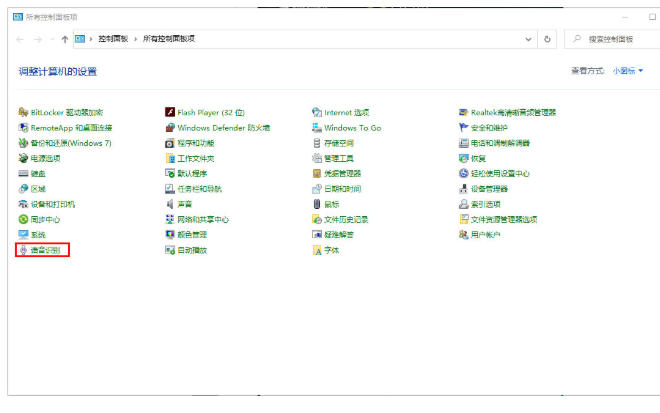This screenshot has height=413, width=660.
Task: Click the 设备管理器 link
Action: pyautogui.click(x=489, y=189)
